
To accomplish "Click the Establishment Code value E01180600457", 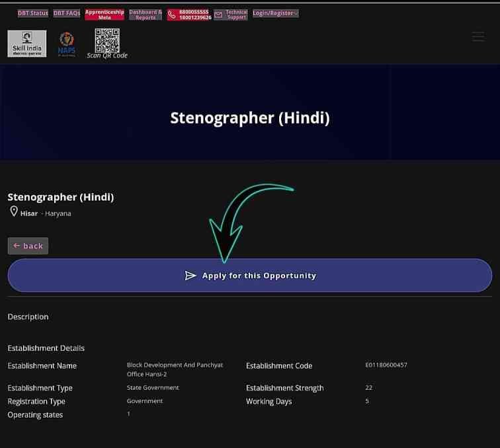I will click(386, 365).
